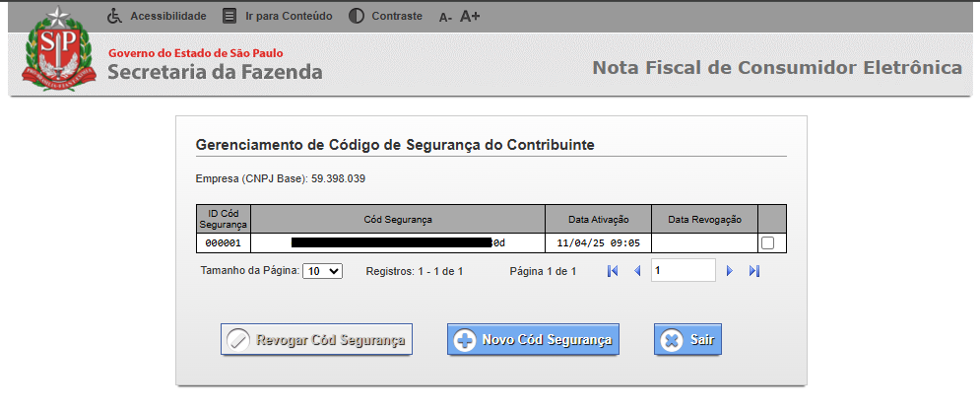Select the checkbox for security code 000001
980x411 pixels.
pos(768,242)
